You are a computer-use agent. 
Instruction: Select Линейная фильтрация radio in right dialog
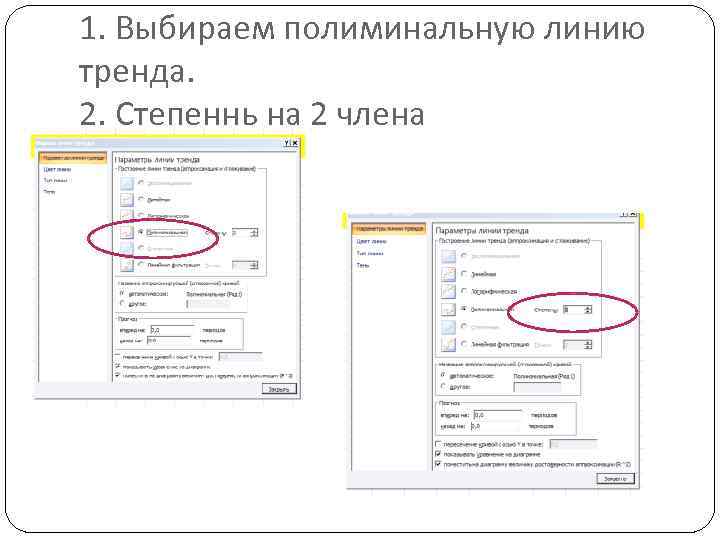click(x=464, y=343)
